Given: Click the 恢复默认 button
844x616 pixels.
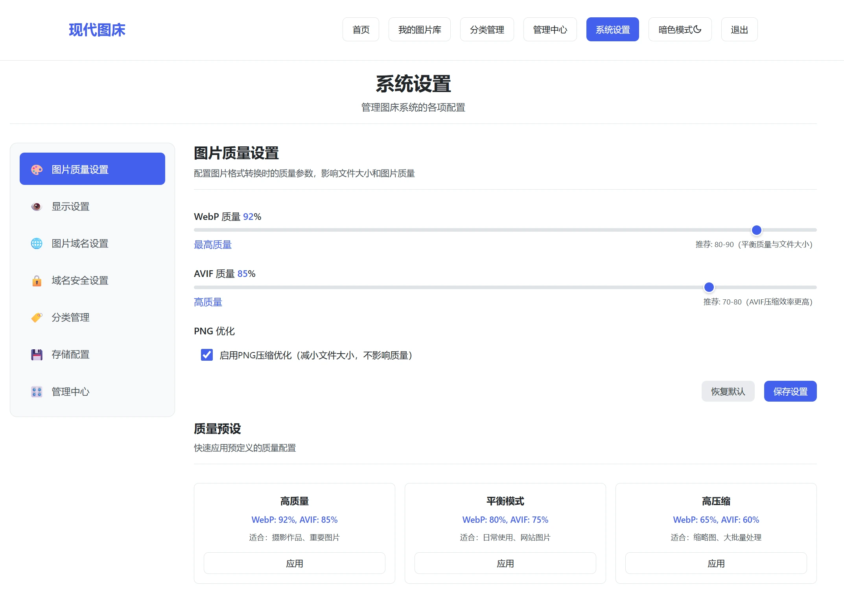Looking at the screenshot, I should point(728,391).
